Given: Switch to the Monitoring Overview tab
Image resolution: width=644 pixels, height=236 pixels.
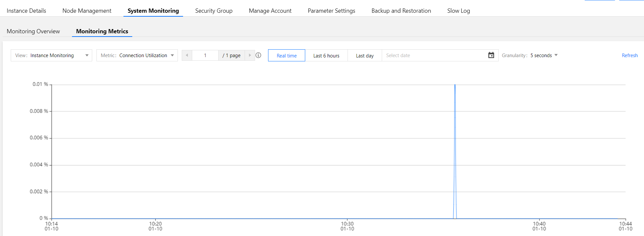Looking at the screenshot, I should coord(33,31).
